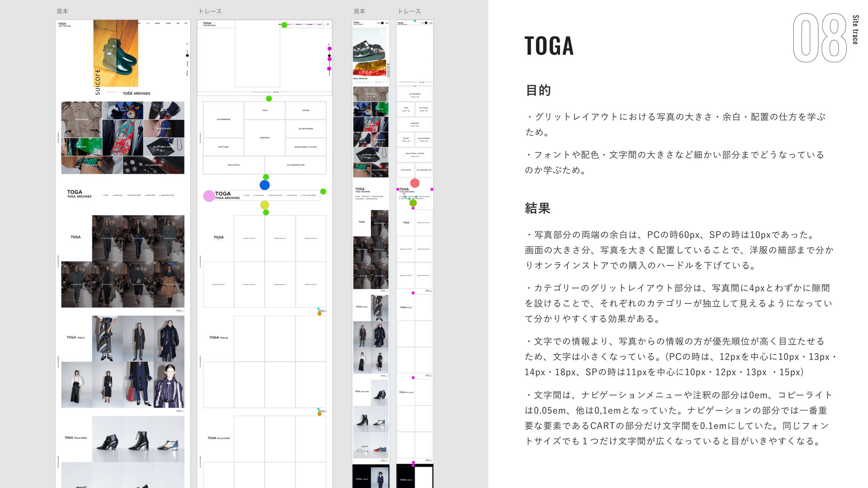Click the large pink circle beside TOGA logo
Screen dimensions: 868x488
coord(209,196)
